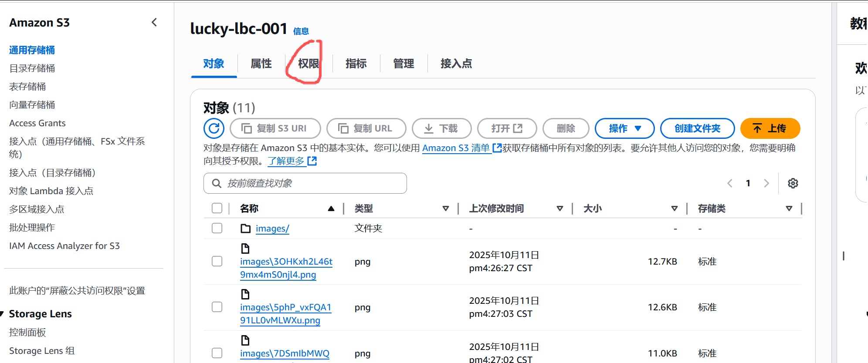Click the file icon above images\7DSmIbMWQ
The height and width of the screenshot is (363, 868).
245,340
